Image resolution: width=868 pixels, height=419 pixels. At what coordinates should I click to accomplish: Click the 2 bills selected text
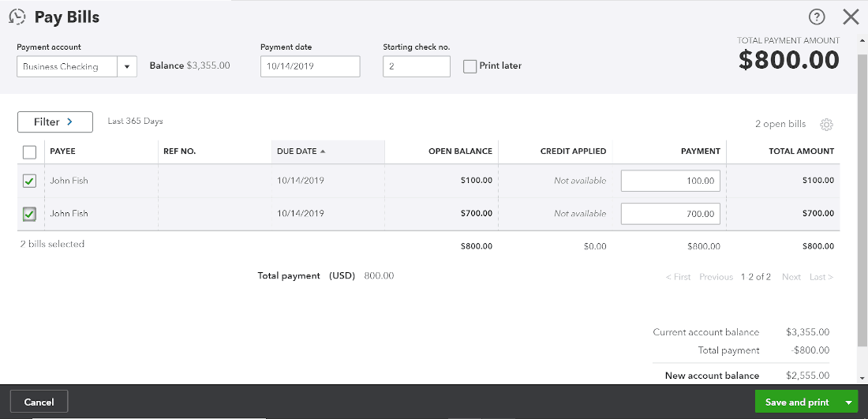coord(52,244)
